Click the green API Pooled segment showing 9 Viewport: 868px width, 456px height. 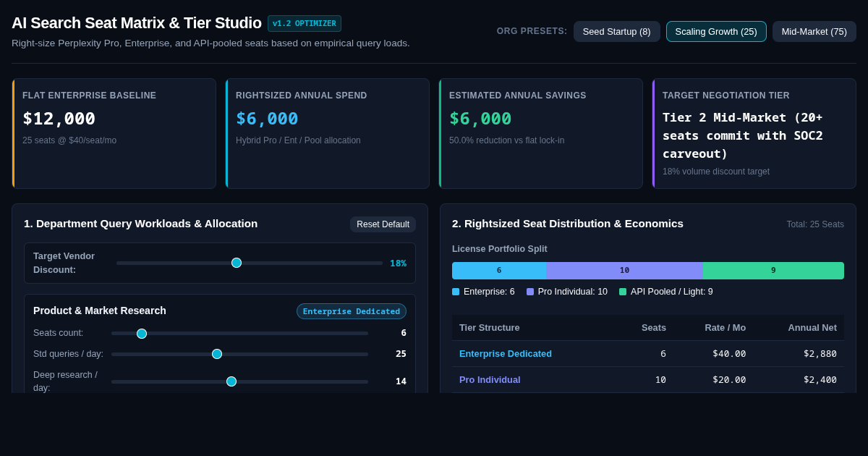[773, 271]
